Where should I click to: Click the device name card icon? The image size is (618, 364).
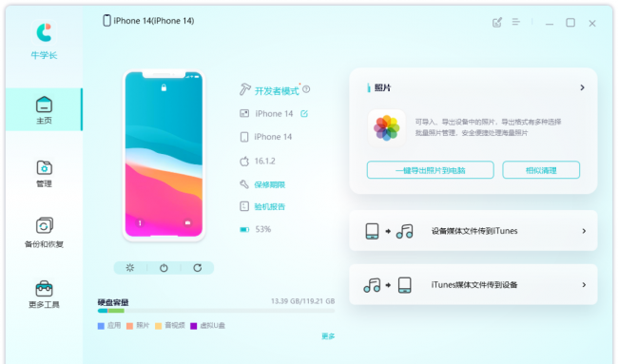click(x=244, y=113)
